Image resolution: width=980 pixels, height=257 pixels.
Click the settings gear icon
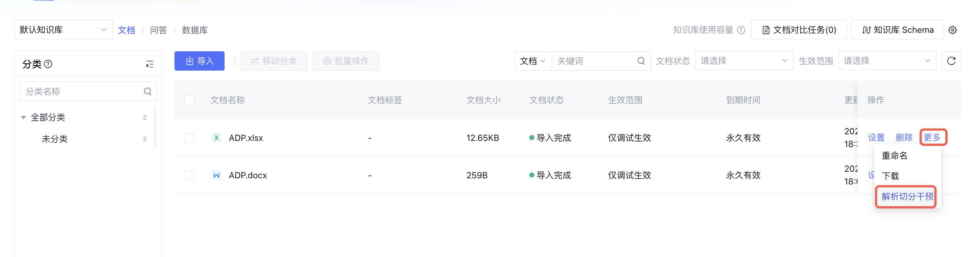tap(953, 30)
